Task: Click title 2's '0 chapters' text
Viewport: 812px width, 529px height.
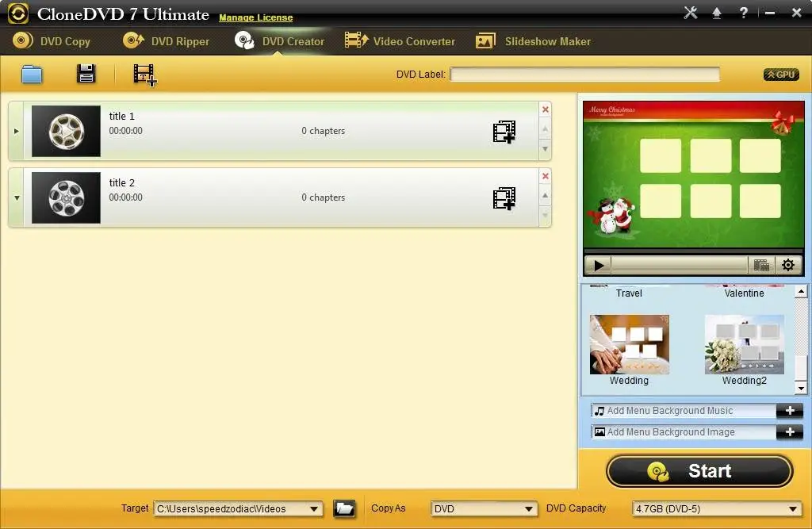Action: 324,197
